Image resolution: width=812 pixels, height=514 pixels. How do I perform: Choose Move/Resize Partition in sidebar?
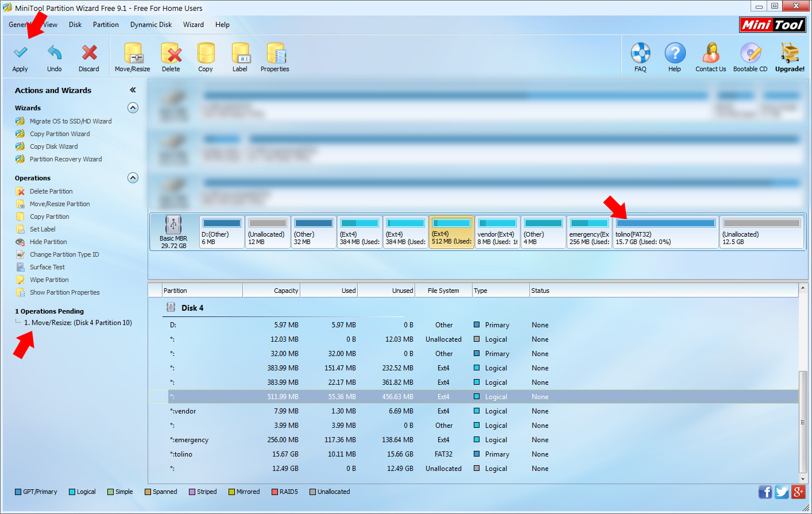(60, 204)
